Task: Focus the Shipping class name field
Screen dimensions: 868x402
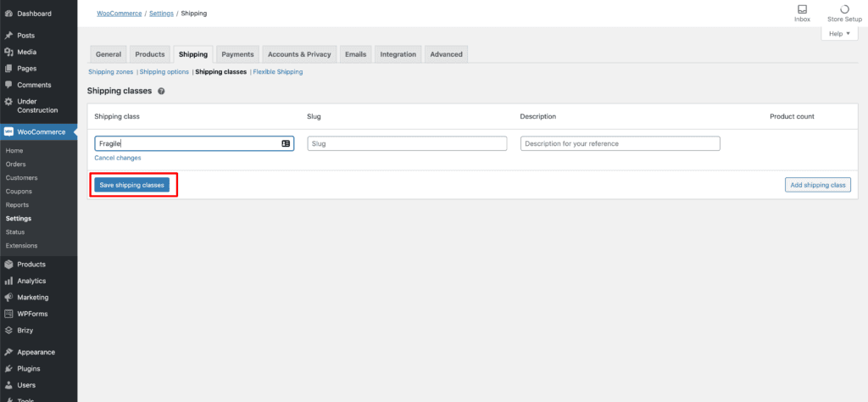Action: (x=194, y=143)
